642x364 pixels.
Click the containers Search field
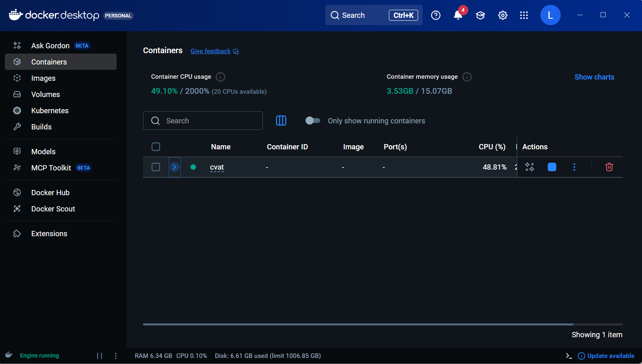[x=203, y=121]
